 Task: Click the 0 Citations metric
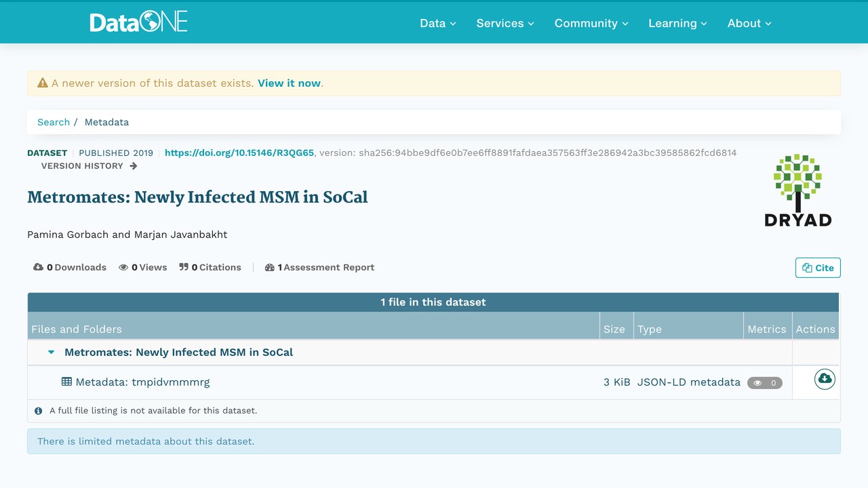click(210, 268)
